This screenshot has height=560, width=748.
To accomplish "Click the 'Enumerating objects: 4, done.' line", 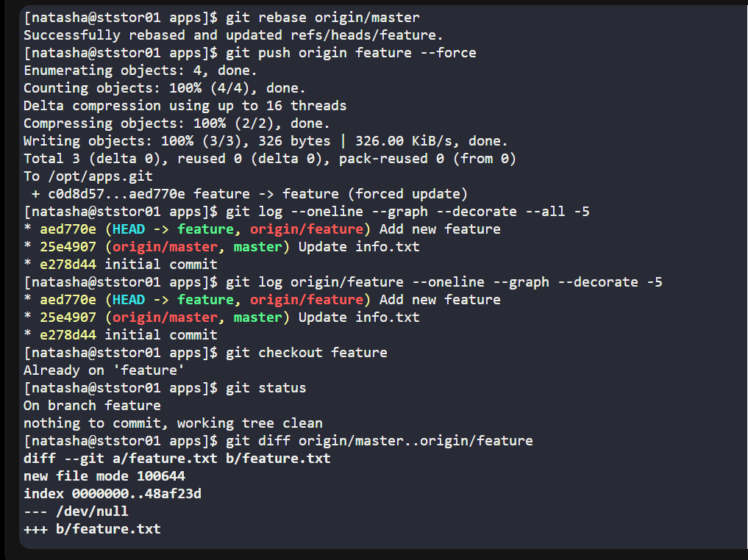I will point(140,70).
